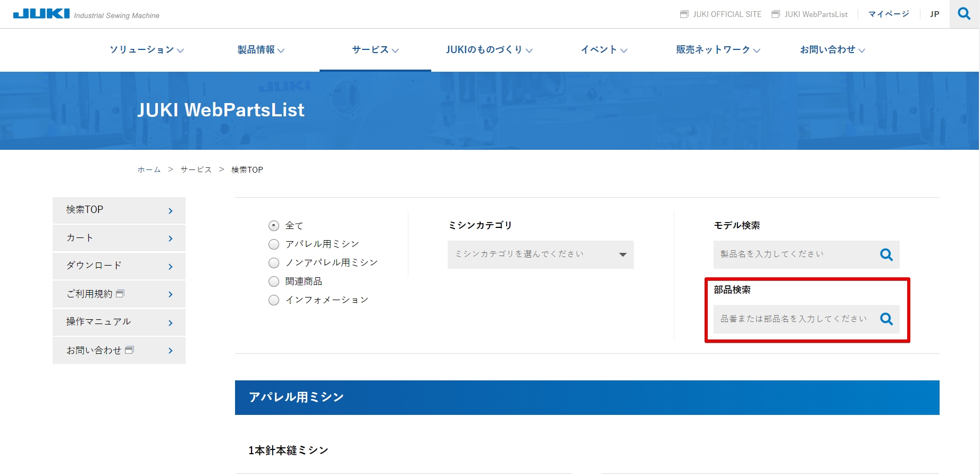Image resolution: width=980 pixels, height=476 pixels.
Task: Click the 1本針本縫ミシン heading
Action: (x=288, y=450)
